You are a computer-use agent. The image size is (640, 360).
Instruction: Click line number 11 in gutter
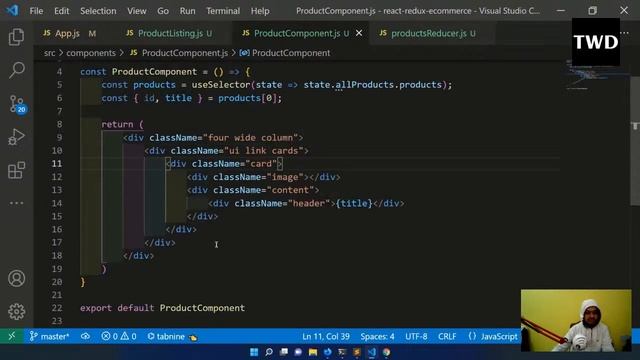tap(57, 164)
